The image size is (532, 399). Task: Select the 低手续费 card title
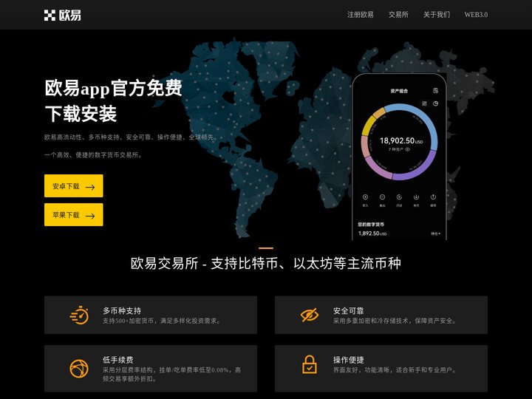pyautogui.click(x=118, y=360)
